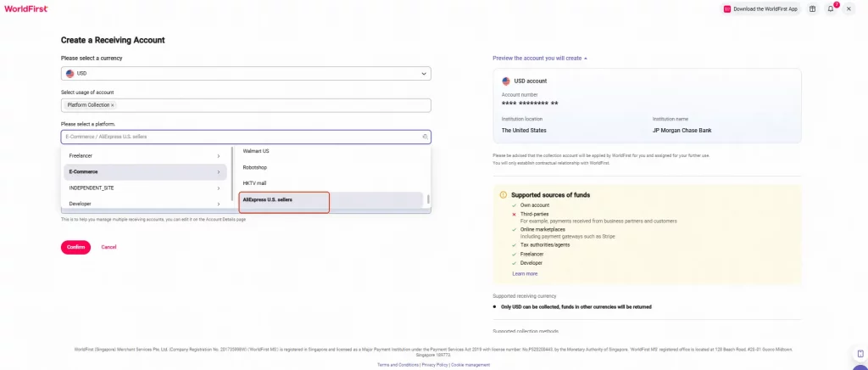Click the gift box icon in header

point(812,8)
